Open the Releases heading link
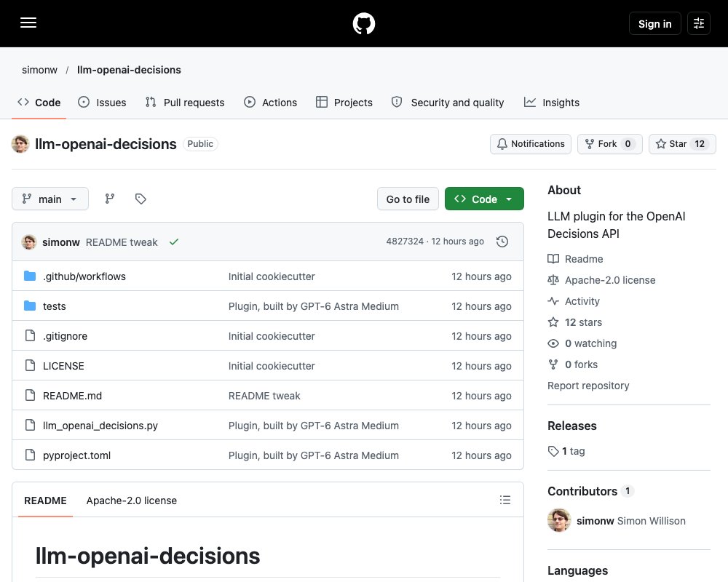The height and width of the screenshot is (582, 728). (572, 426)
